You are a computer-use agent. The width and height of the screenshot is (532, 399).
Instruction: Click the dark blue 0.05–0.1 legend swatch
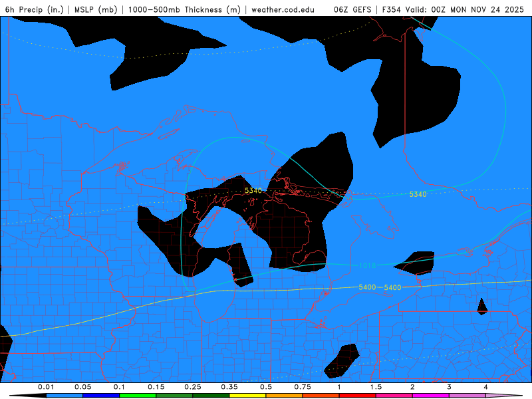101,396
